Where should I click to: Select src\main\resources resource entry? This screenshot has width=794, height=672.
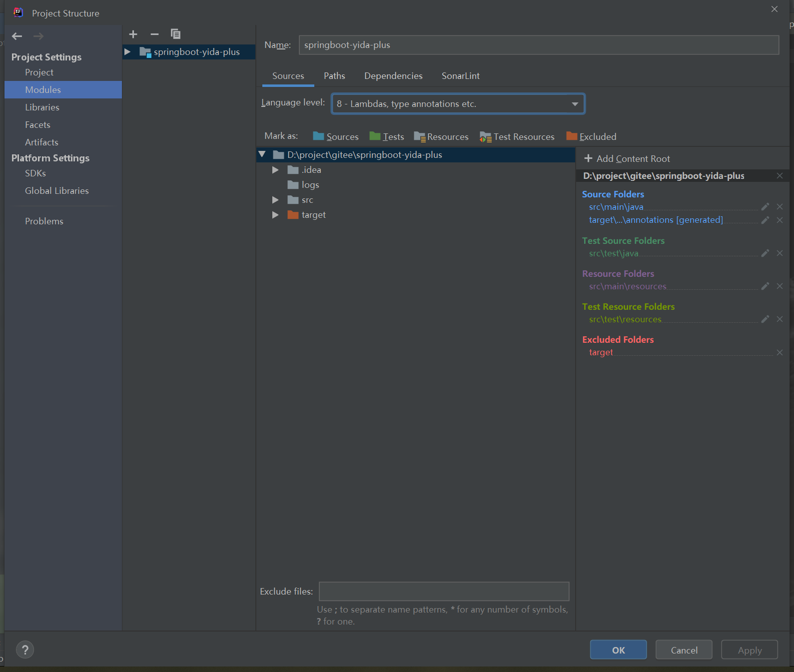pyautogui.click(x=628, y=286)
